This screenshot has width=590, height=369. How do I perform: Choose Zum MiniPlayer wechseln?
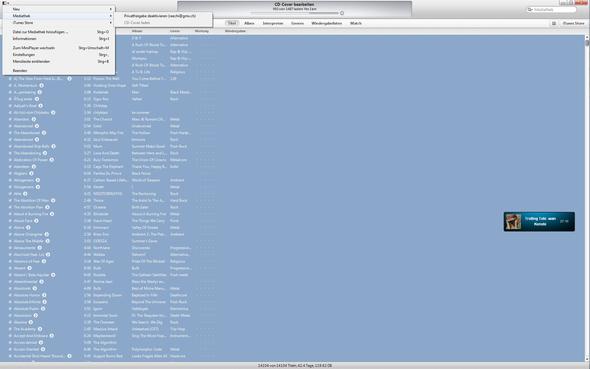pos(59,48)
